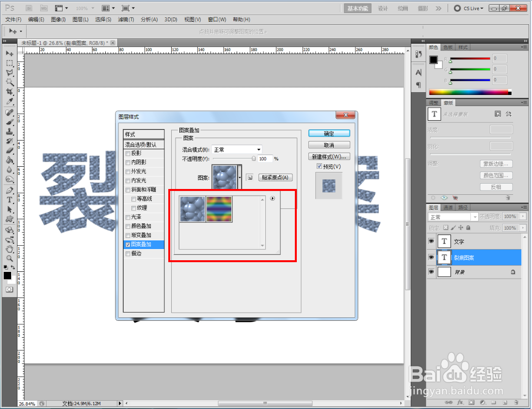Viewport: 532px width, 409px height.
Task: Open the 混合模式 blend mode dropdown
Action: click(237, 149)
